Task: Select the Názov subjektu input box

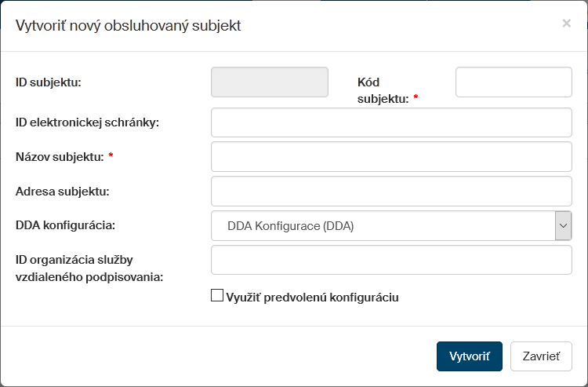Action: click(391, 156)
